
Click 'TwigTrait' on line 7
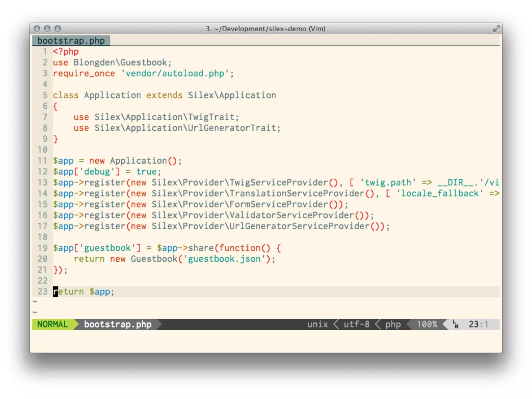[211, 117]
